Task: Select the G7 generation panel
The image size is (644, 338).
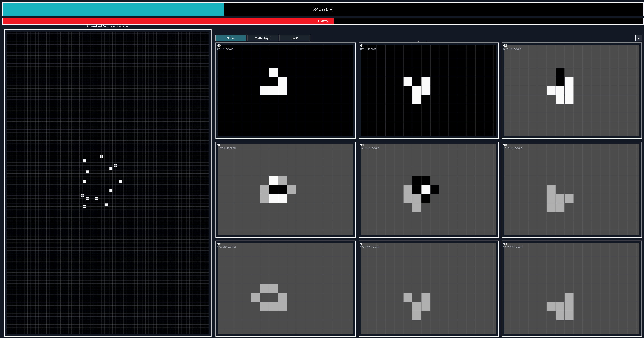Action: pos(428,288)
